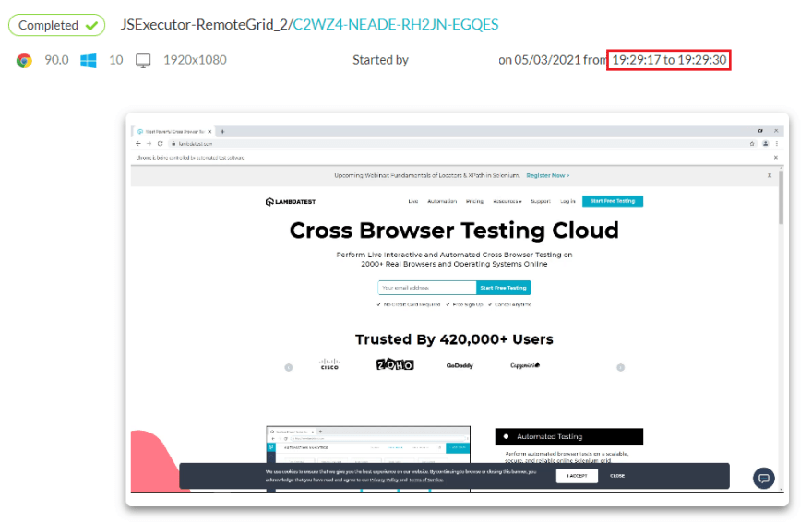Open a new tab in the screenshot browser
This screenshot has width=812, height=522.
point(222,131)
